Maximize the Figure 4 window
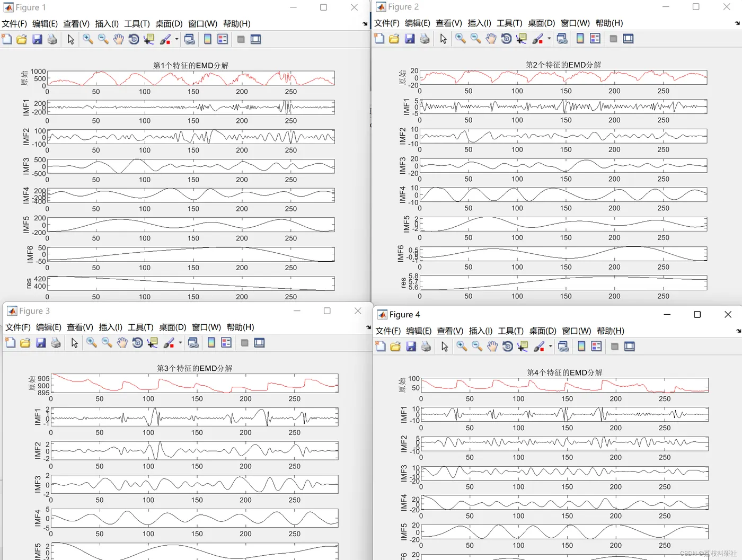The width and height of the screenshot is (742, 560). (x=697, y=315)
